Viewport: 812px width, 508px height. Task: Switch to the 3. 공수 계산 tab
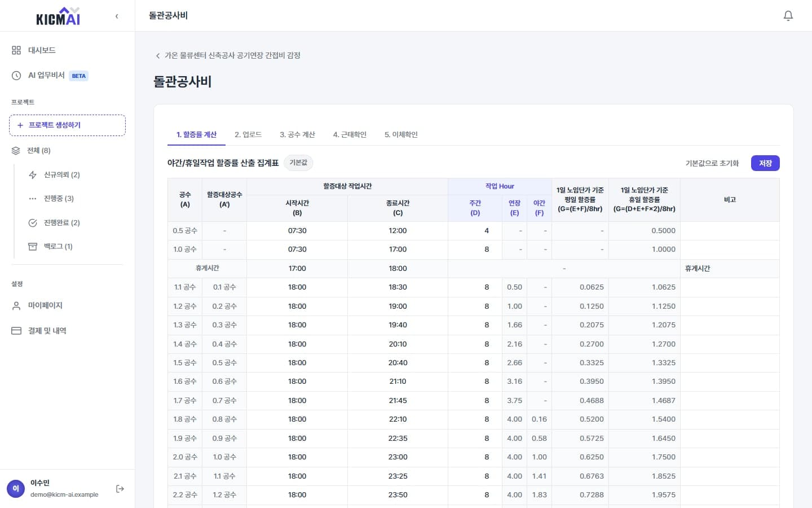(x=297, y=134)
